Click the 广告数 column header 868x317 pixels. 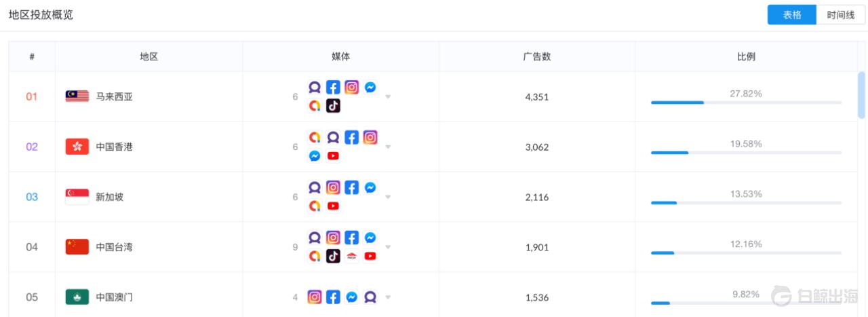tap(536, 56)
